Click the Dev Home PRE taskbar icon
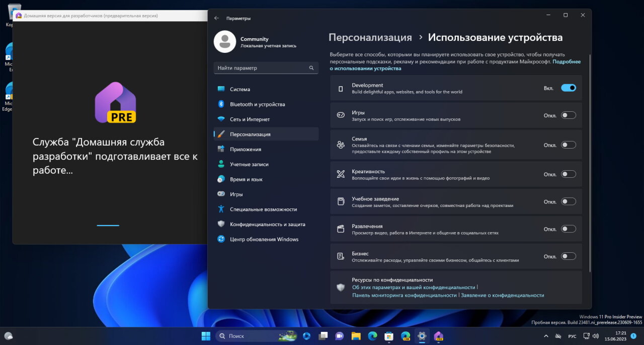Viewport: 644px width, 345px height. pyautogui.click(x=438, y=336)
